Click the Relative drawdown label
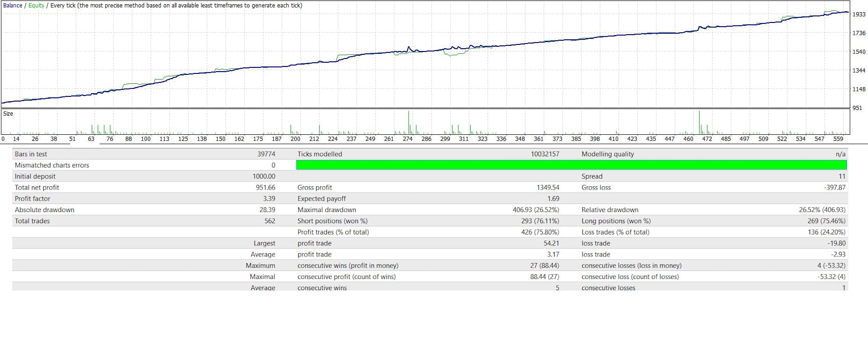The width and height of the screenshot is (868, 351). (x=610, y=210)
